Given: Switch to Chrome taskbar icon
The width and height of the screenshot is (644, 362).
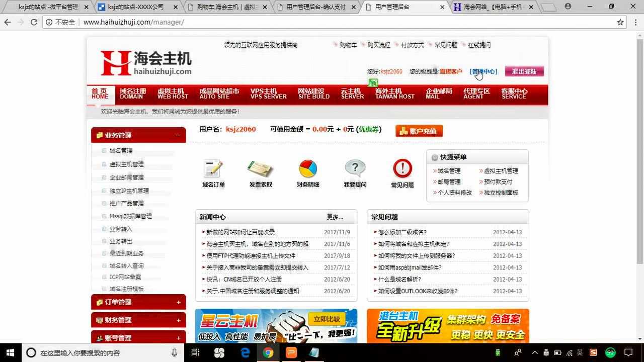Looking at the screenshot, I should [268, 352].
